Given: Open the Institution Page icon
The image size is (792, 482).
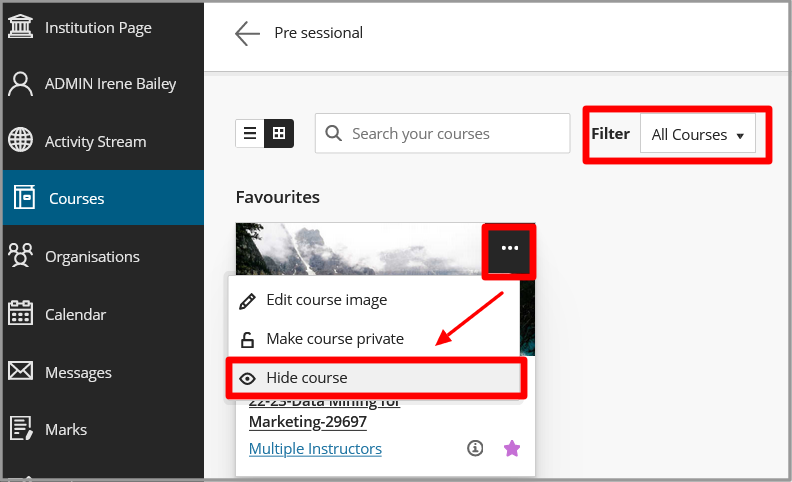Looking at the screenshot, I should point(21,27).
